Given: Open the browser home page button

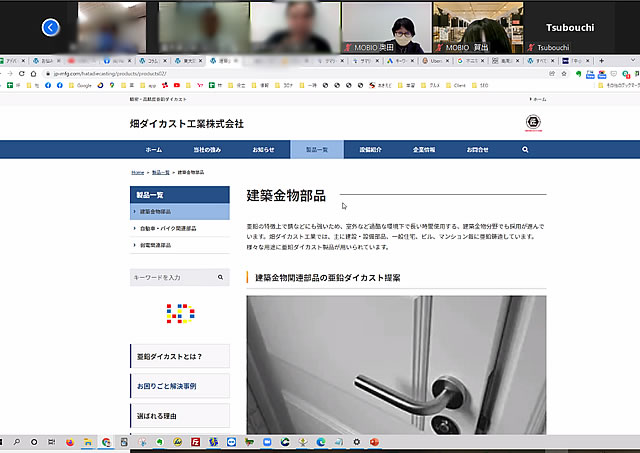Looking at the screenshot, I should [x=33, y=73].
